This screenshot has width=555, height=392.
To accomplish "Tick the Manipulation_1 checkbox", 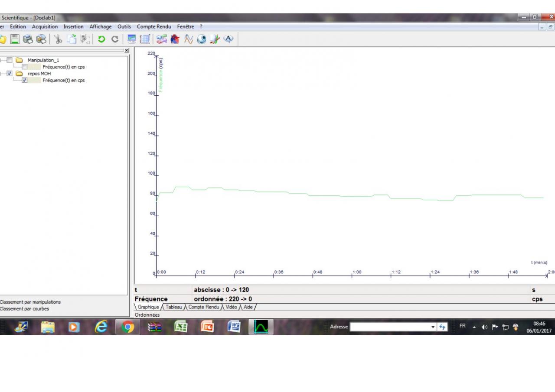I will point(10,60).
